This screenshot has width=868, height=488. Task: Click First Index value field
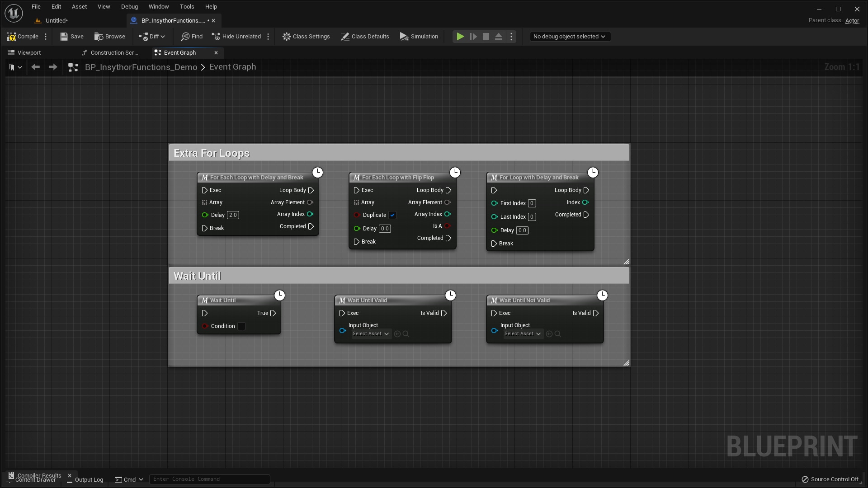point(532,203)
